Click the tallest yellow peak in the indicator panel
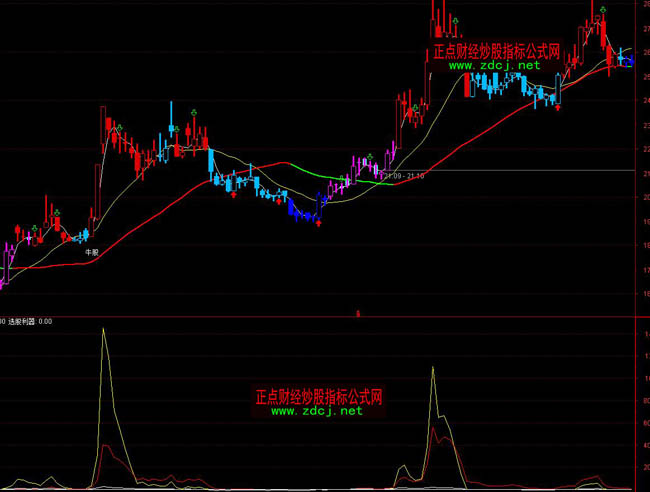This screenshot has width=650, height=492. click(104, 330)
